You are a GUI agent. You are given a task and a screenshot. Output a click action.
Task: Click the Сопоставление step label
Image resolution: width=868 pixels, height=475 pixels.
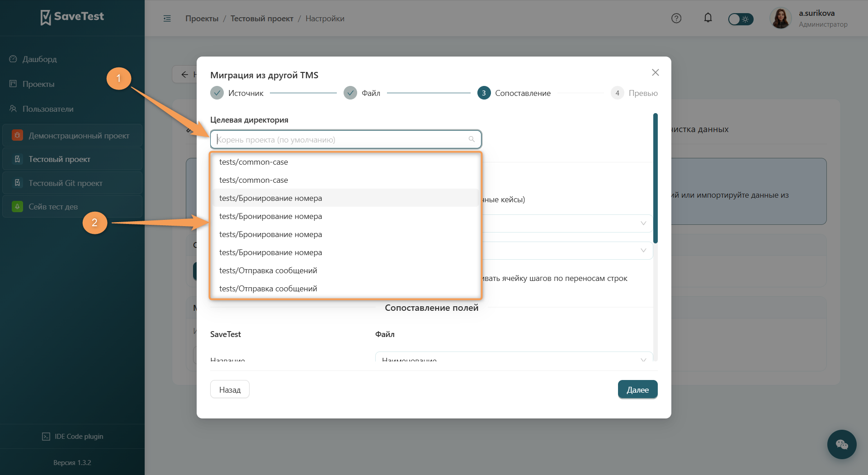523,93
